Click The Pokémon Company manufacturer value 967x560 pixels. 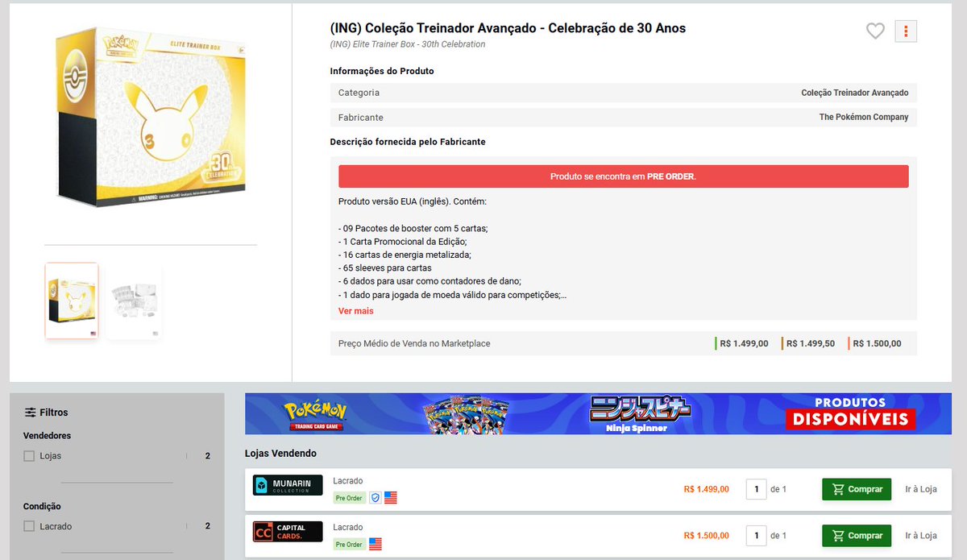pos(864,117)
